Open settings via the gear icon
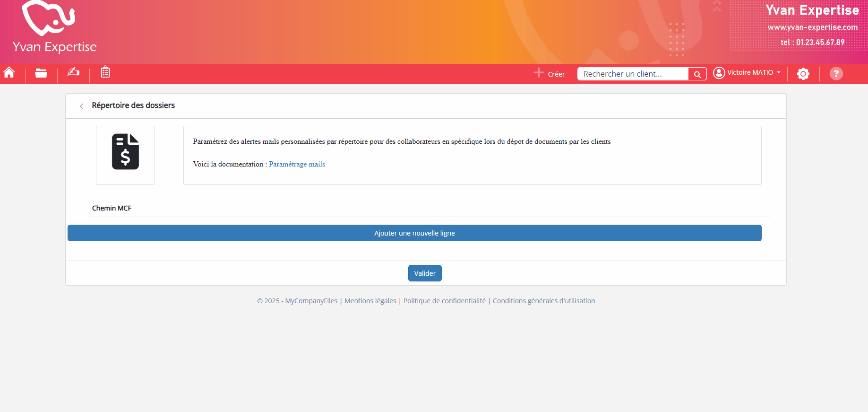 [x=803, y=74]
